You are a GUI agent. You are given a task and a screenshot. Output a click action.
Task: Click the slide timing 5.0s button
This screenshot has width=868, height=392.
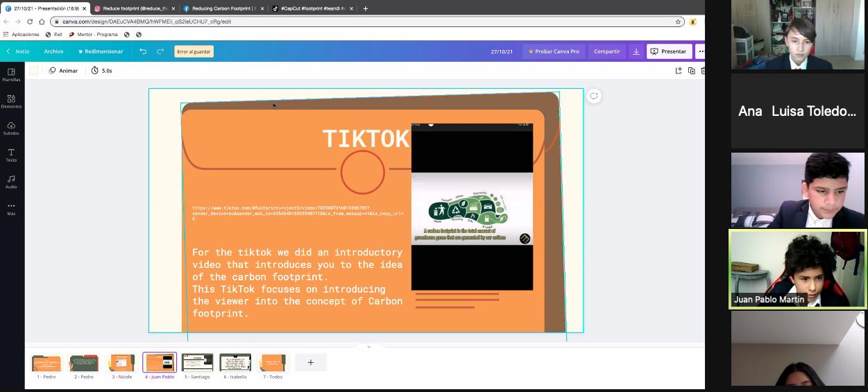click(101, 71)
